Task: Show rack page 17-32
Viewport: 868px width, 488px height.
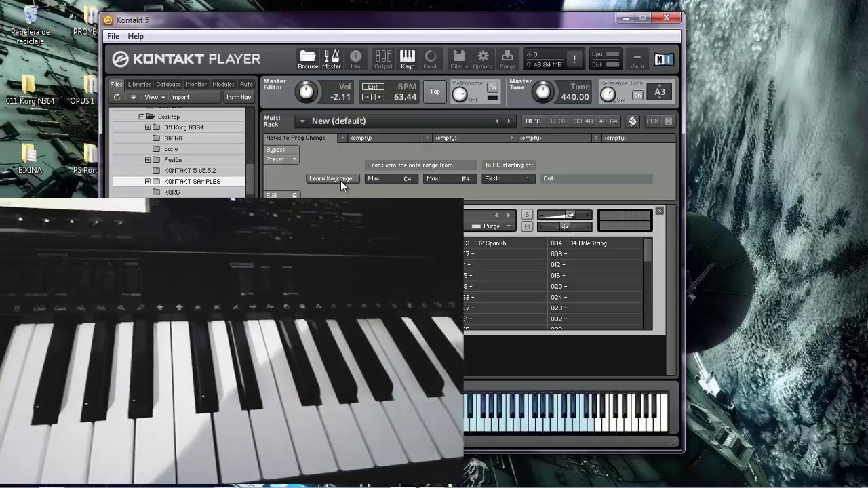Action: (558, 121)
